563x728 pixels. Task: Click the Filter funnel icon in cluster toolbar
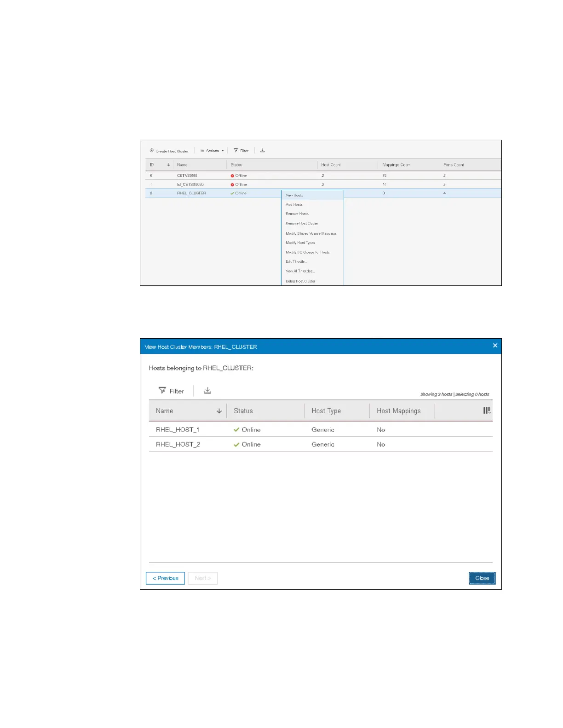(x=236, y=150)
